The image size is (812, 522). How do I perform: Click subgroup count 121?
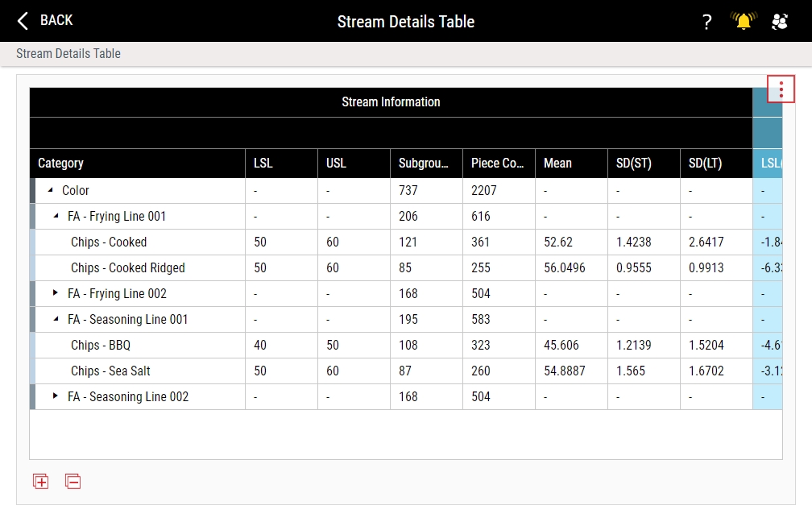point(408,242)
